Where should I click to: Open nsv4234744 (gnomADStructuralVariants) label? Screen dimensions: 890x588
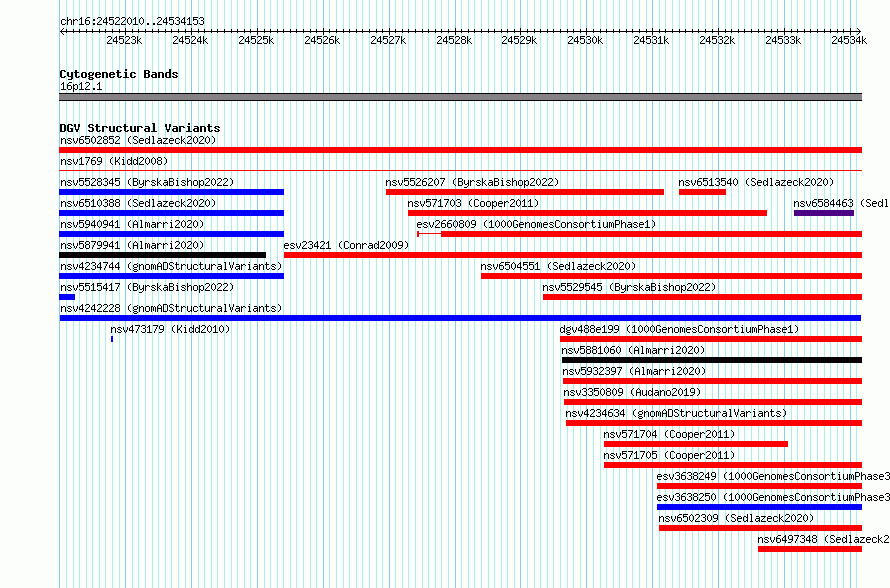[x=171, y=266]
